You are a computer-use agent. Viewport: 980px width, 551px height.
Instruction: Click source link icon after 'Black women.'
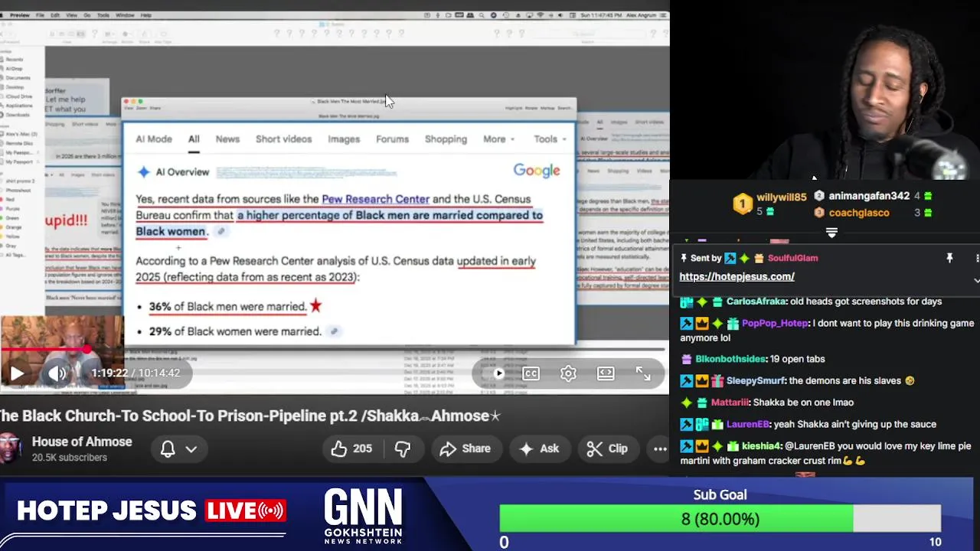coord(220,231)
